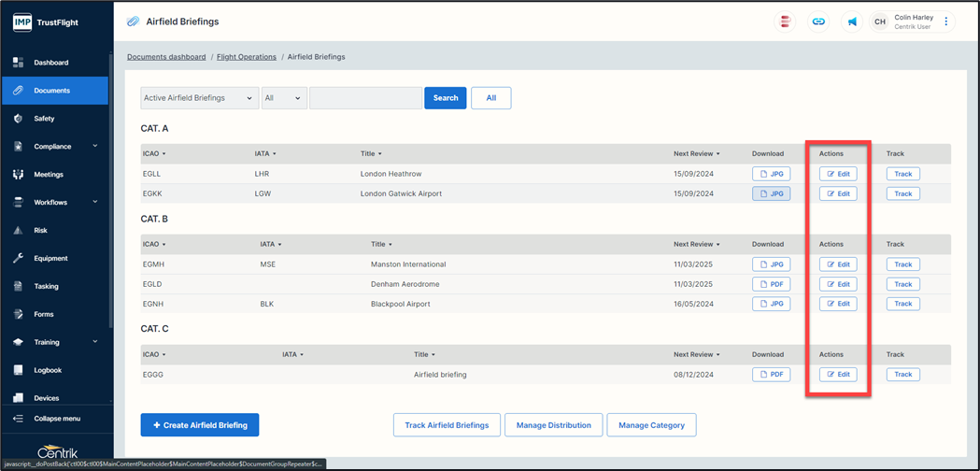Screen dimensions: 980x471
Task: Open the three-dot user options menu
Action: [946, 21]
